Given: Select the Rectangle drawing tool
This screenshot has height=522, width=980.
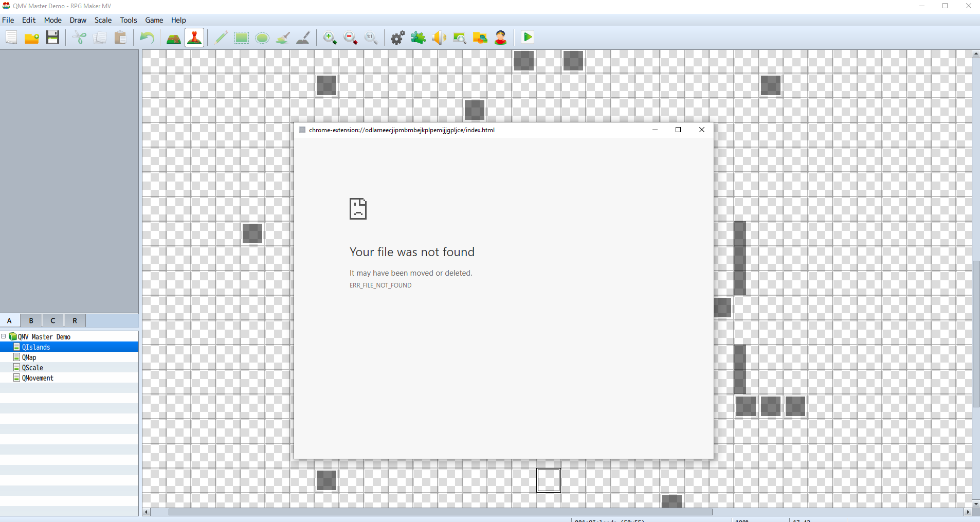Looking at the screenshot, I should pyautogui.click(x=242, y=38).
